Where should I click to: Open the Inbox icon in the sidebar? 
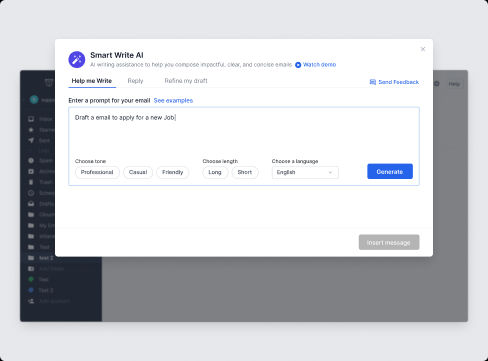point(31,119)
